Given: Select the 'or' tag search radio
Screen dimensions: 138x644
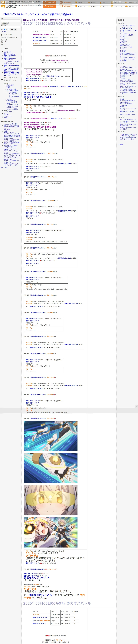Looking at the screenshot, I should pyautogui.click(x=8, y=29).
